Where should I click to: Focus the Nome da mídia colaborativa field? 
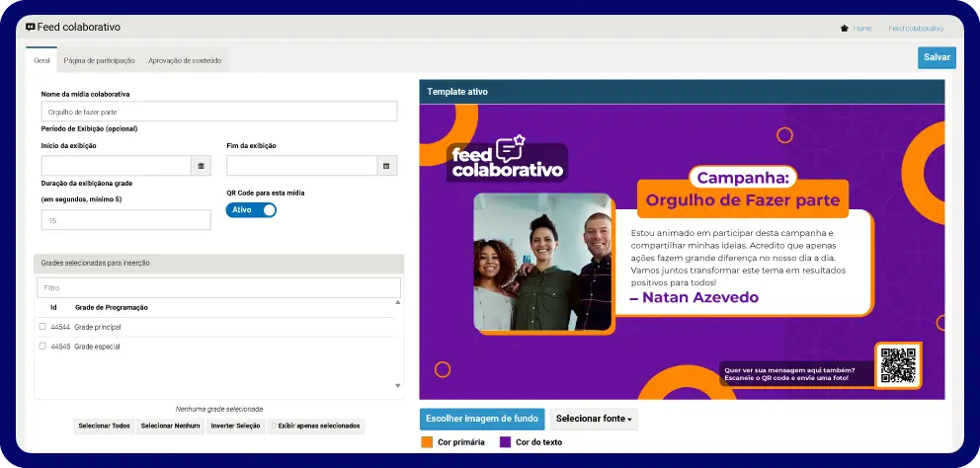click(x=219, y=112)
